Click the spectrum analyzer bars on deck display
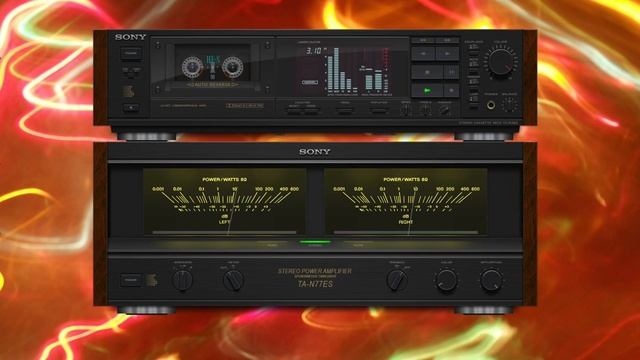The height and width of the screenshot is (360, 640). (x=342, y=69)
